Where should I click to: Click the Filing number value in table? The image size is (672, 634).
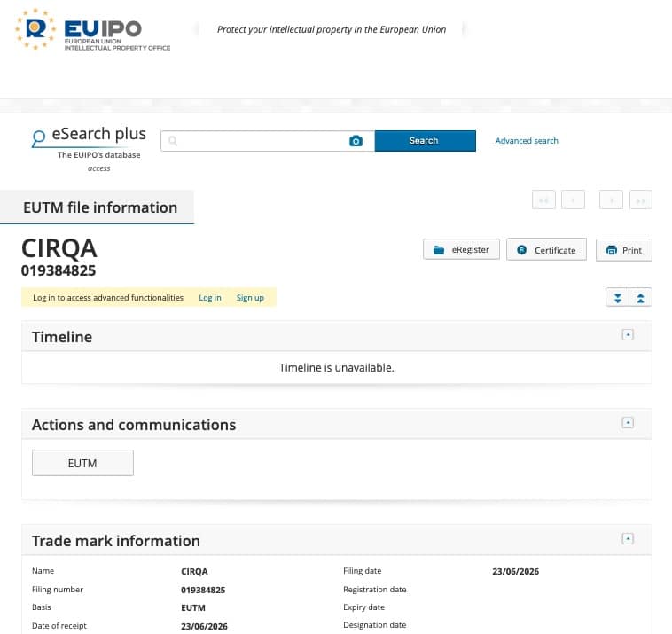pyautogui.click(x=203, y=590)
